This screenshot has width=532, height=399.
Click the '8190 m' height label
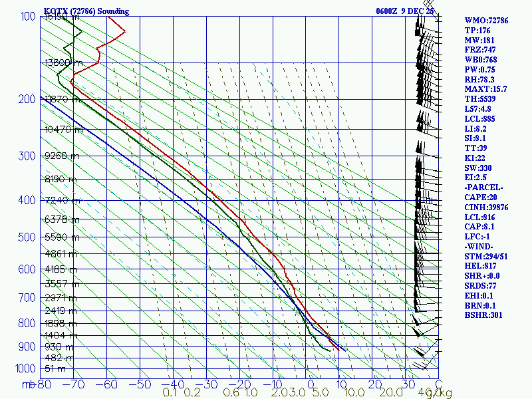point(61,180)
